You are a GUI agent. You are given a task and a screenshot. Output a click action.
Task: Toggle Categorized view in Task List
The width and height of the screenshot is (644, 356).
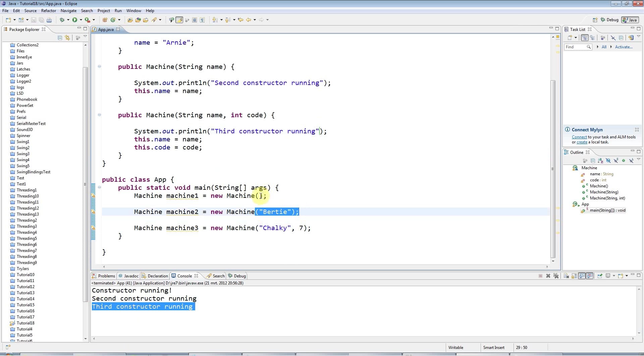(585, 38)
